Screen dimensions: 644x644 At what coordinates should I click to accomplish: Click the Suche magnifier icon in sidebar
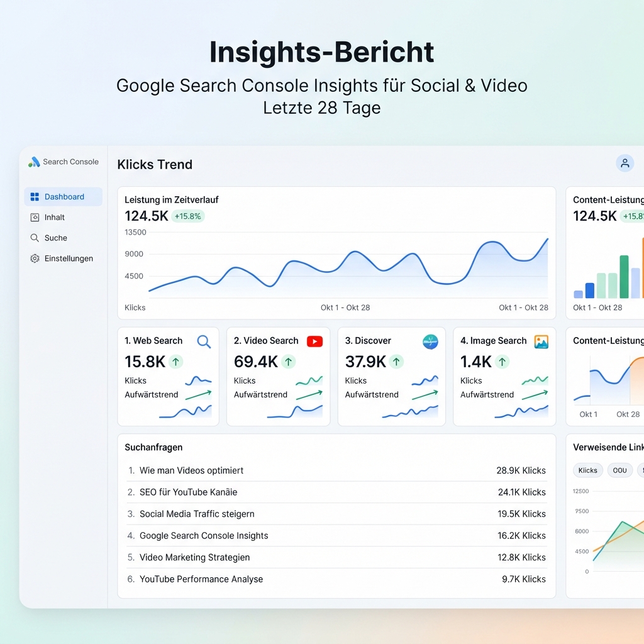point(35,238)
